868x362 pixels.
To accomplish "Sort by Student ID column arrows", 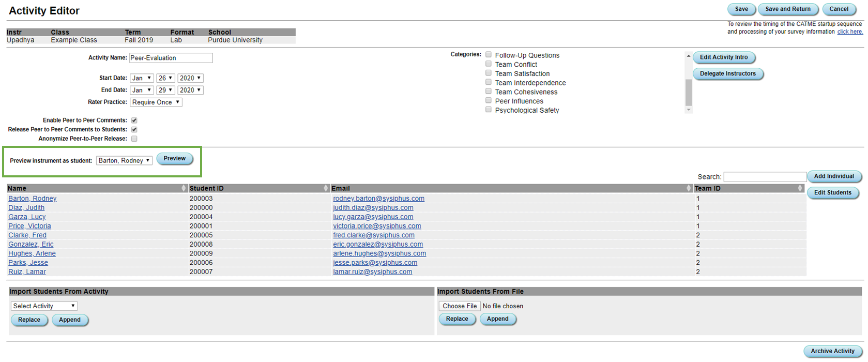I will click(326, 188).
